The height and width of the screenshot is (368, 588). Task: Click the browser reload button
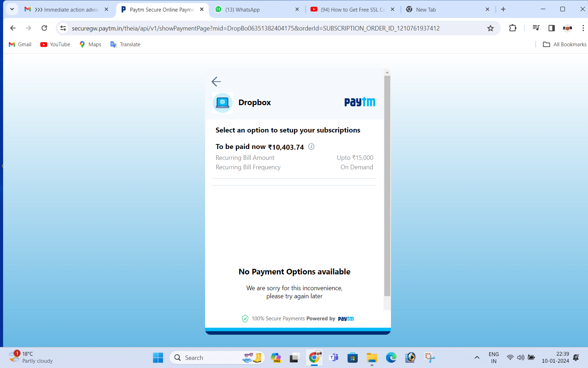pyautogui.click(x=44, y=28)
